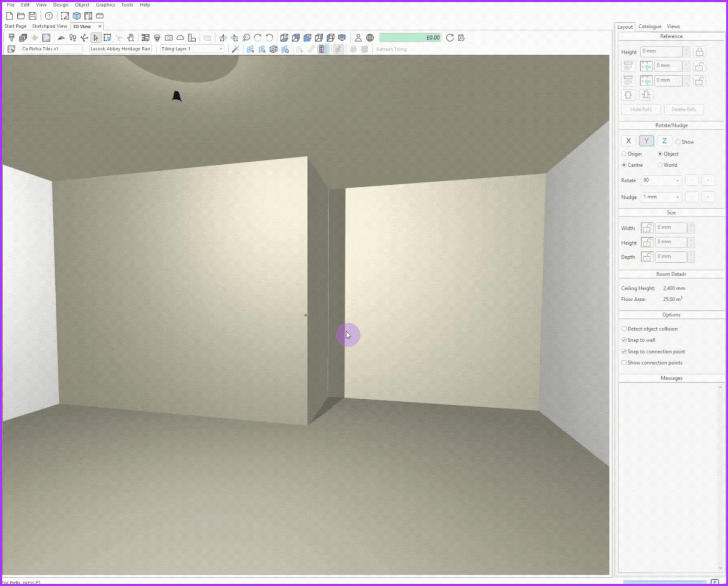
Task: Click the Lacock Abbey Heritage range field
Action: (120, 49)
